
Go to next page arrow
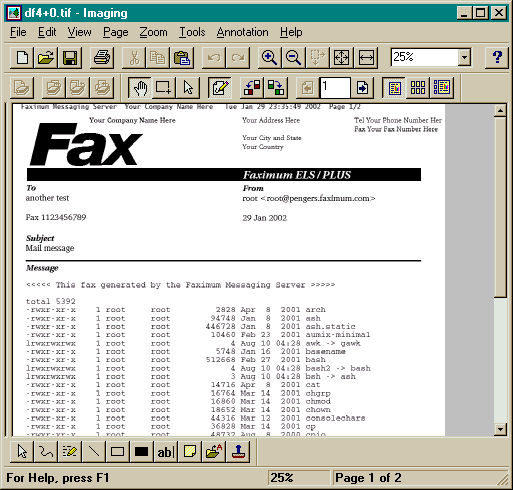pos(362,88)
